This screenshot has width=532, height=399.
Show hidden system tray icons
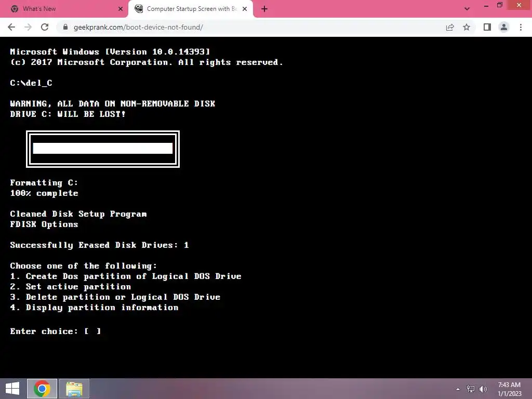pos(458,389)
